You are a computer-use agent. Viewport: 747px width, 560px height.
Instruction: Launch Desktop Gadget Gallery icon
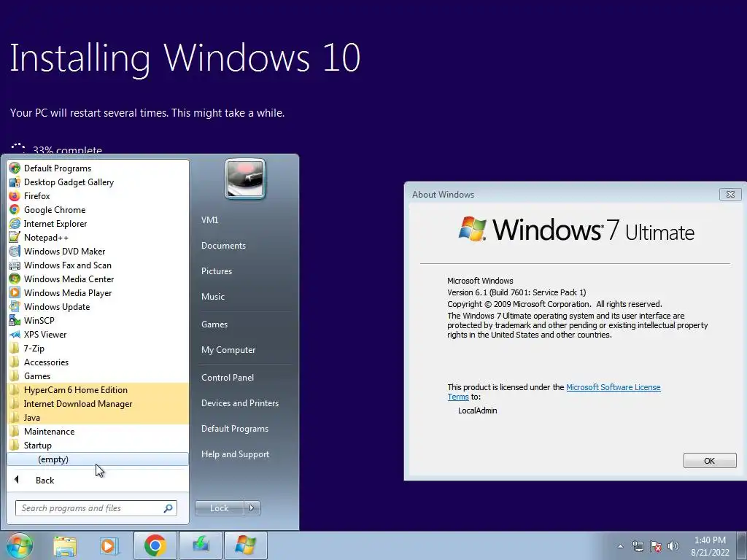[x=15, y=182]
